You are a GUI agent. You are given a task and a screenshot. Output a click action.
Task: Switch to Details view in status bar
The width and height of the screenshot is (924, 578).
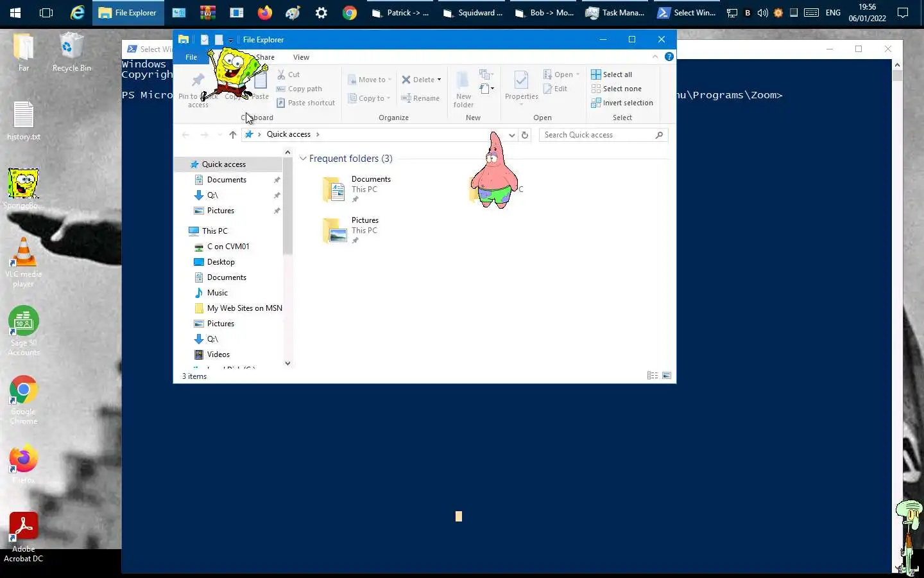tap(653, 376)
